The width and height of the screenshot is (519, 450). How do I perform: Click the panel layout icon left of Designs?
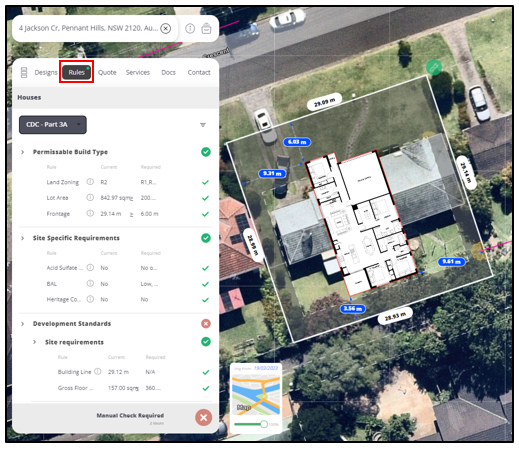[x=24, y=72]
